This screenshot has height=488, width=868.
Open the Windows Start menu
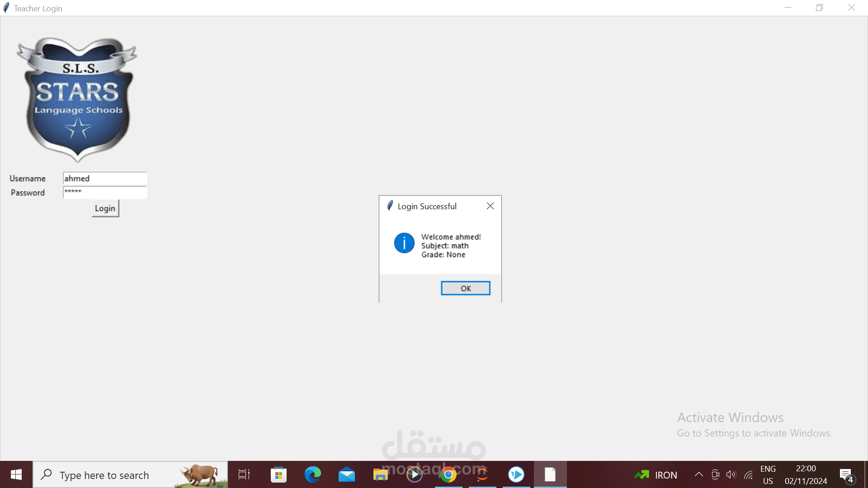(16, 474)
